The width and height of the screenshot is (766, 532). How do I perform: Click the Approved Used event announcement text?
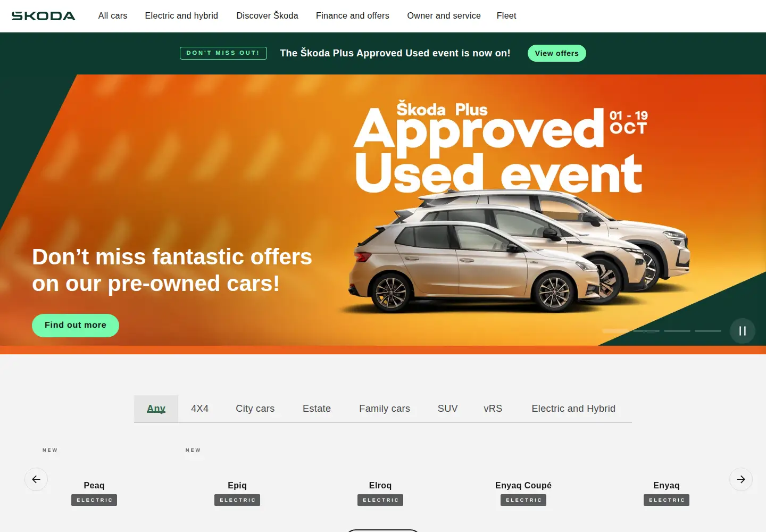[395, 53]
